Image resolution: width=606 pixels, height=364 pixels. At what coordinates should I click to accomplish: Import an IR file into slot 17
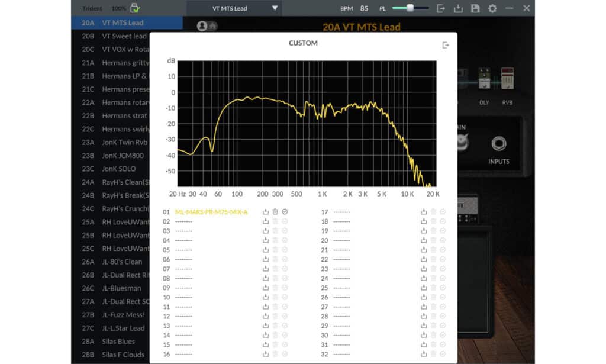[x=424, y=212]
